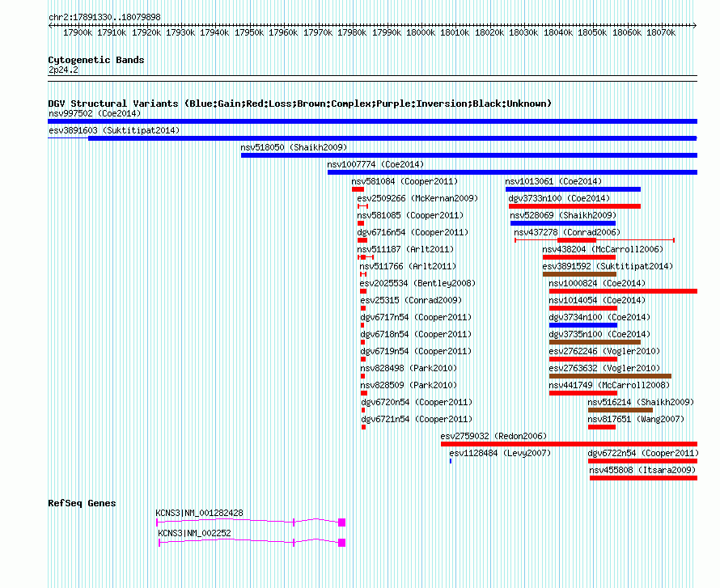Click the magenta end exon of KCNS3|NM_001282428

tap(341, 522)
